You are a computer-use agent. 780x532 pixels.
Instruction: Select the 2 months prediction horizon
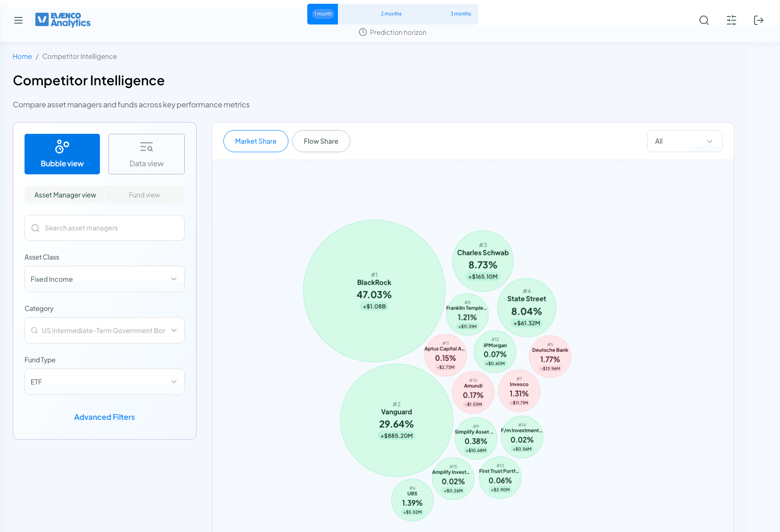[391, 14]
